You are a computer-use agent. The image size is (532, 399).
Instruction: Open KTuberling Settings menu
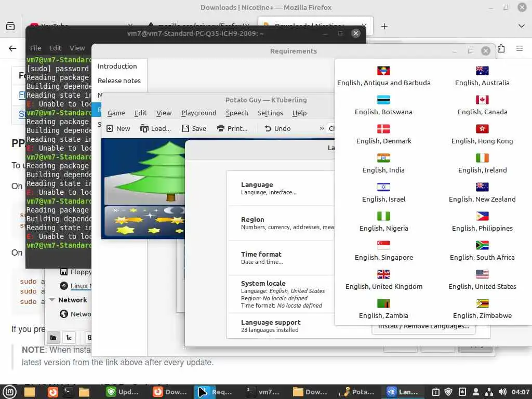(x=270, y=113)
